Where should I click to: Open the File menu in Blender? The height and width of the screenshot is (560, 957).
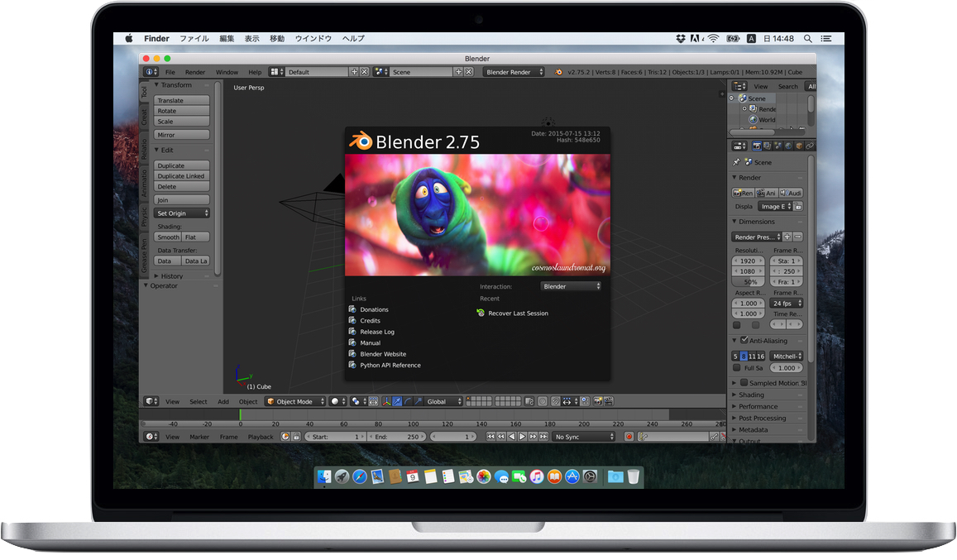170,72
